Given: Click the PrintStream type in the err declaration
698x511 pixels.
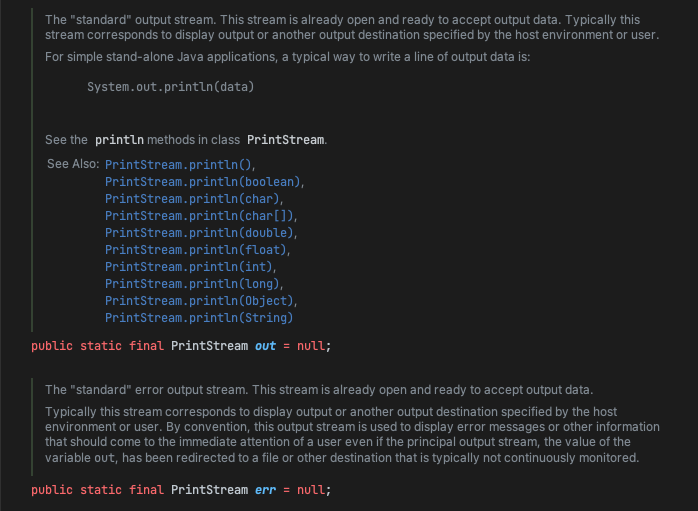Looking at the screenshot, I should point(209,490).
